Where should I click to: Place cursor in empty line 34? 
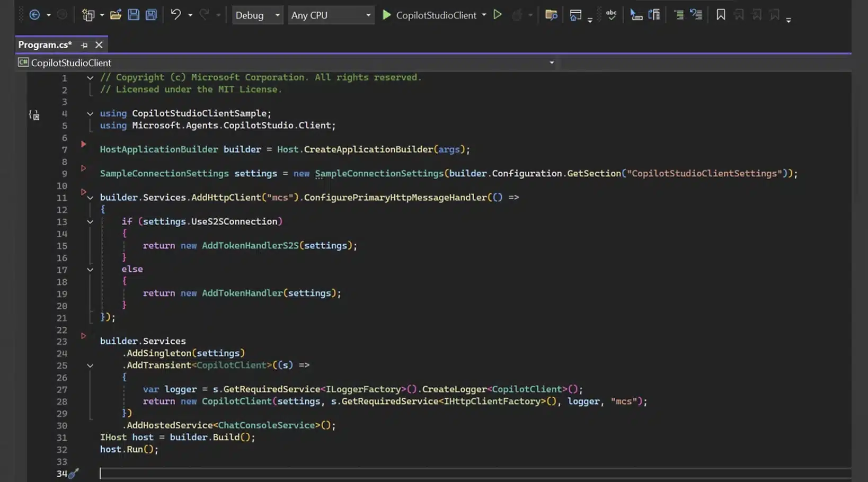(475, 474)
